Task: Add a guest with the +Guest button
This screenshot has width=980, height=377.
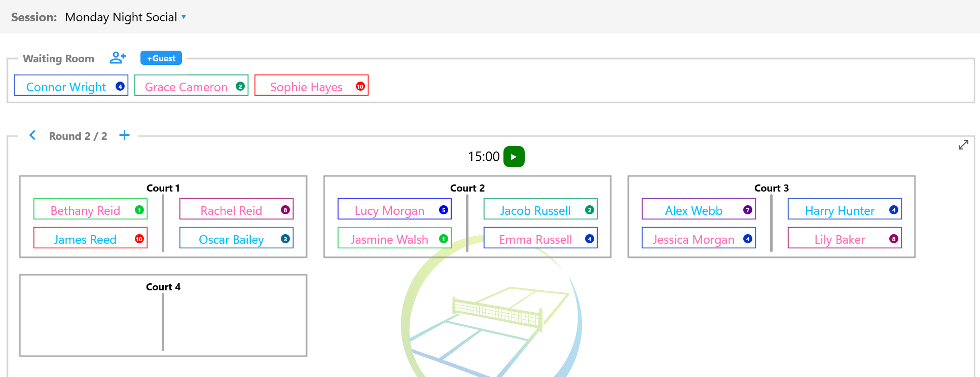Action: 161,58
